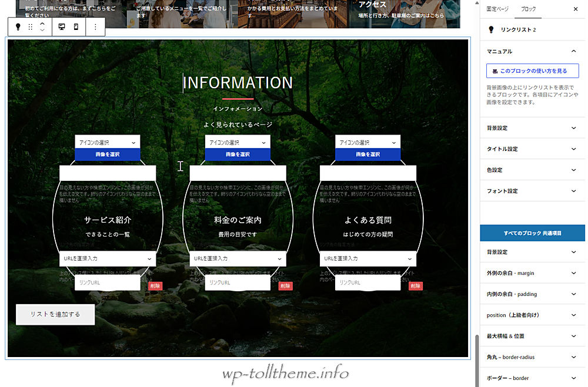Expand the 最大横幅 & 位置 panel
Image resolution: width=588 pixels, height=387 pixels.
coord(533,336)
